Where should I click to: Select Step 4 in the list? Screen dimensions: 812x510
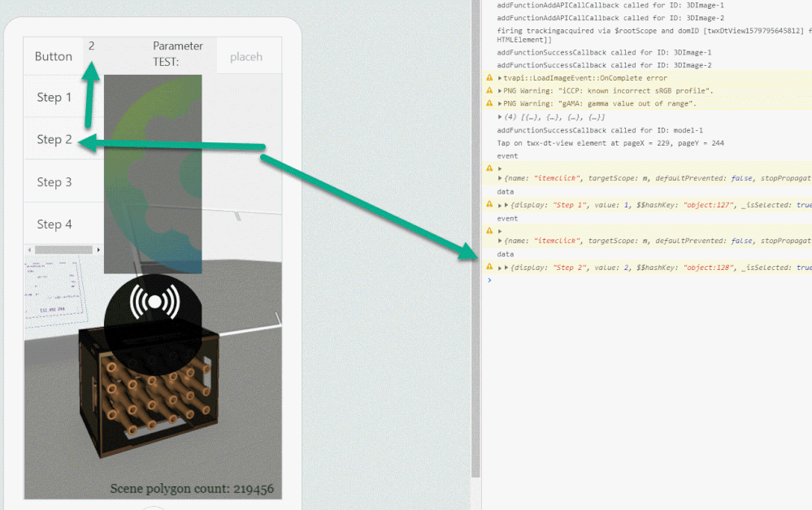point(54,224)
